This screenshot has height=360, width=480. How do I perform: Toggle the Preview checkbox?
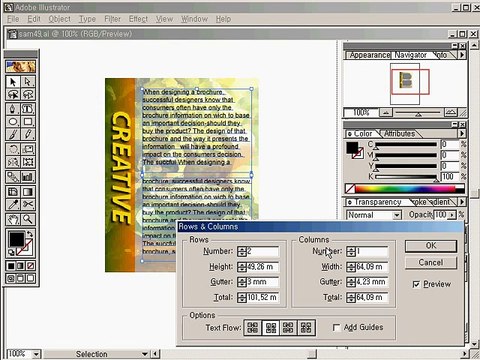coord(416,284)
